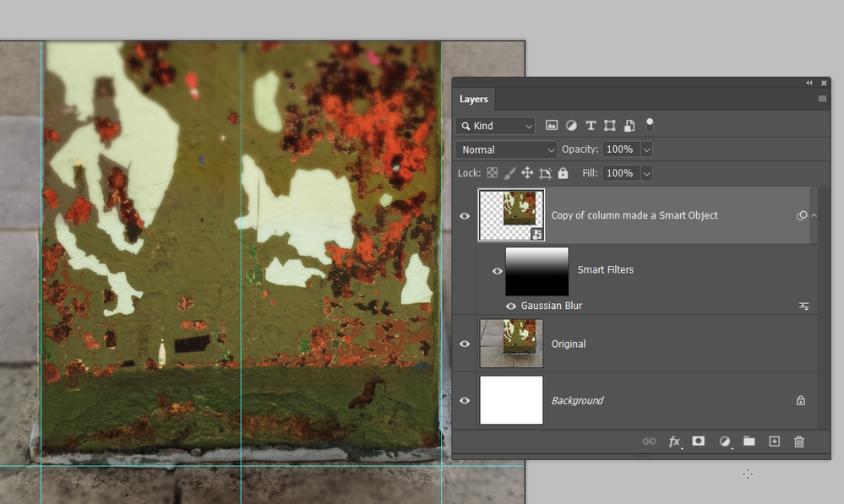This screenshot has height=504, width=844.
Task: Open the fx layer style menu
Action: pyautogui.click(x=674, y=442)
